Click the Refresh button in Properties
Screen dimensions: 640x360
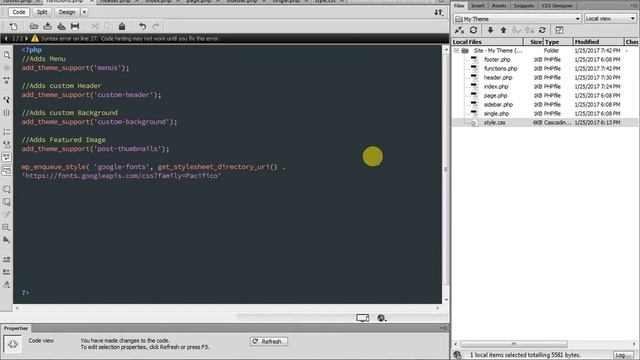tap(269, 341)
